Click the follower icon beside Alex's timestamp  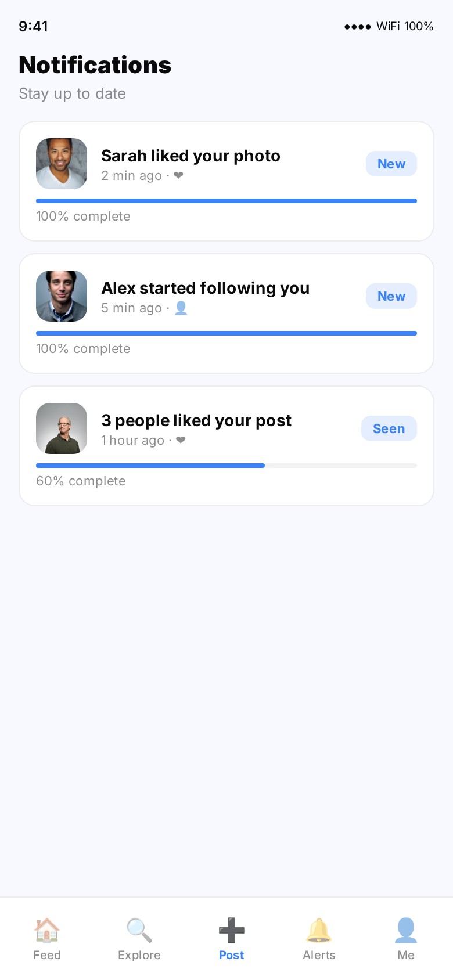(181, 308)
